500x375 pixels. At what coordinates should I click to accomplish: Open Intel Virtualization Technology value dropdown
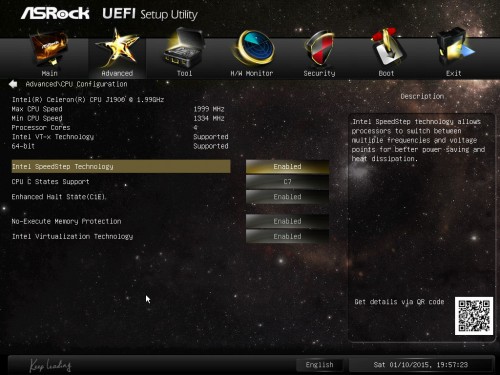coord(287,236)
